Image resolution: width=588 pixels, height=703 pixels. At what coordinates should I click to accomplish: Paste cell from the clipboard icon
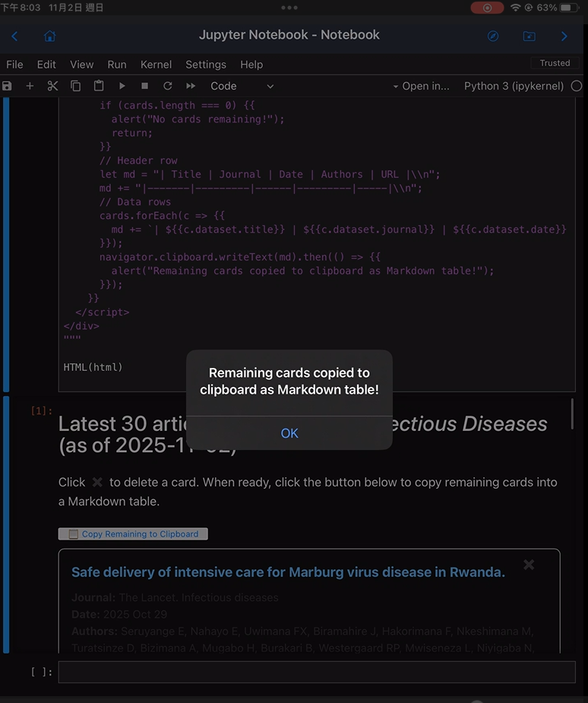[99, 86]
